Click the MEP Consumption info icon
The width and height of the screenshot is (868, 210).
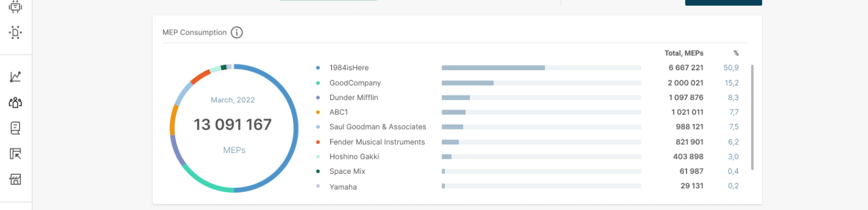[237, 33]
